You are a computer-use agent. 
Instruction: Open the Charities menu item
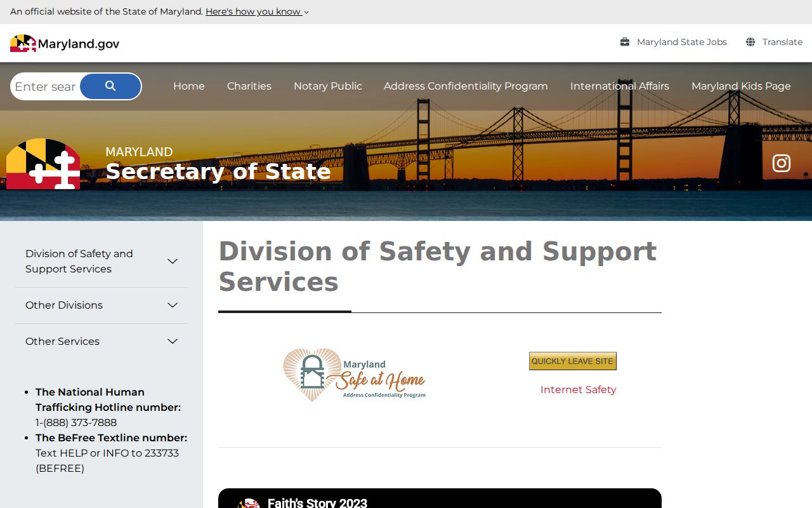[249, 86]
